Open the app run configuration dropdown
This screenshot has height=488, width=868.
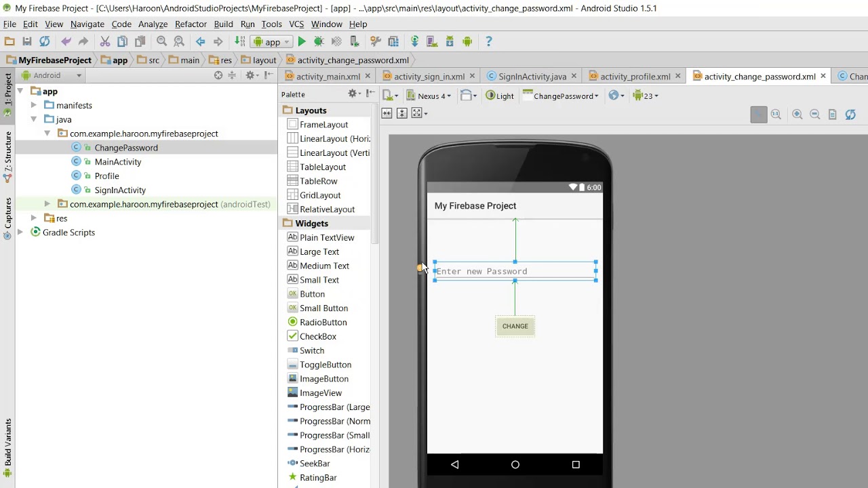point(272,42)
